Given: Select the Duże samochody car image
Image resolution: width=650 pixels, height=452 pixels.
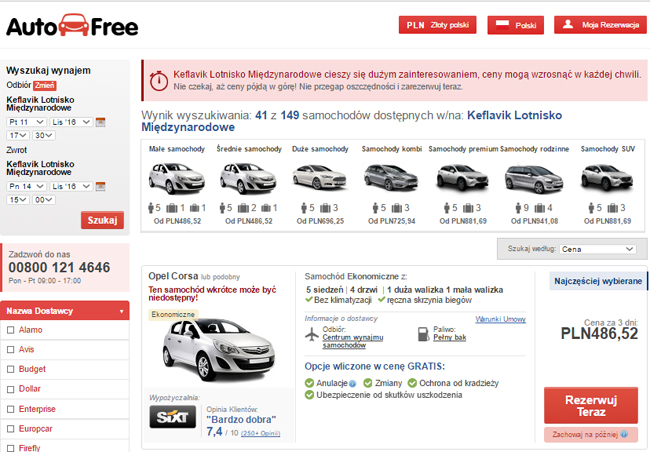Looking at the screenshot, I should [x=319, y=177].
